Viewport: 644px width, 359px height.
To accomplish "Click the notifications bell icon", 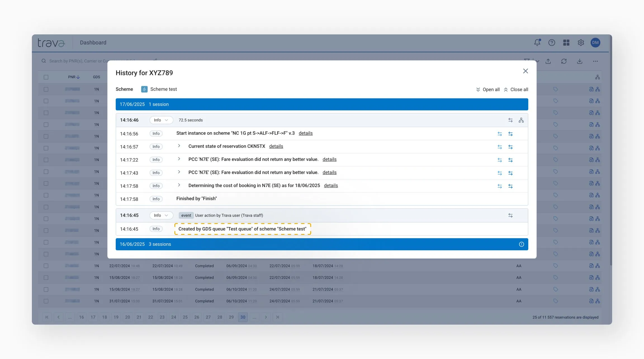I will (537, 42).
